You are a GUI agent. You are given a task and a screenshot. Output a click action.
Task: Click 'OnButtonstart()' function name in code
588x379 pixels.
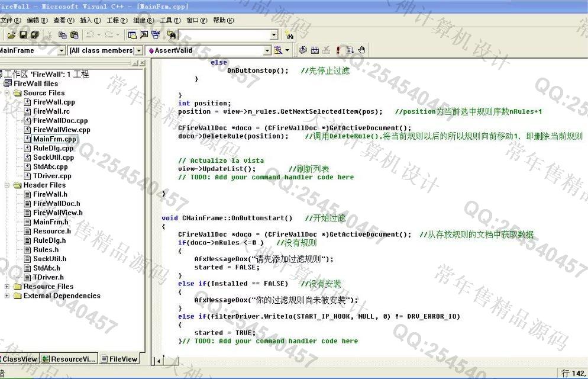click(x=261, y=218)
